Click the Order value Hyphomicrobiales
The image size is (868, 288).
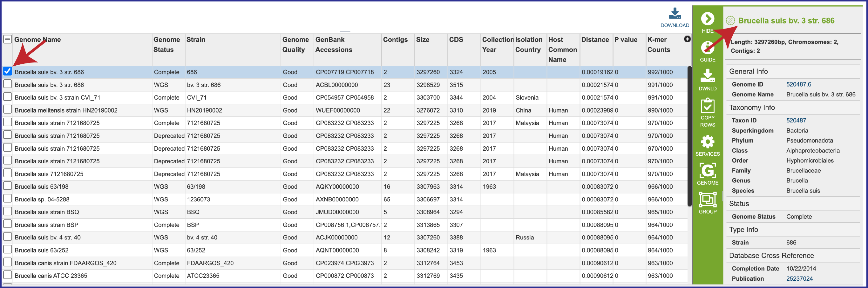tap(810, 160)
